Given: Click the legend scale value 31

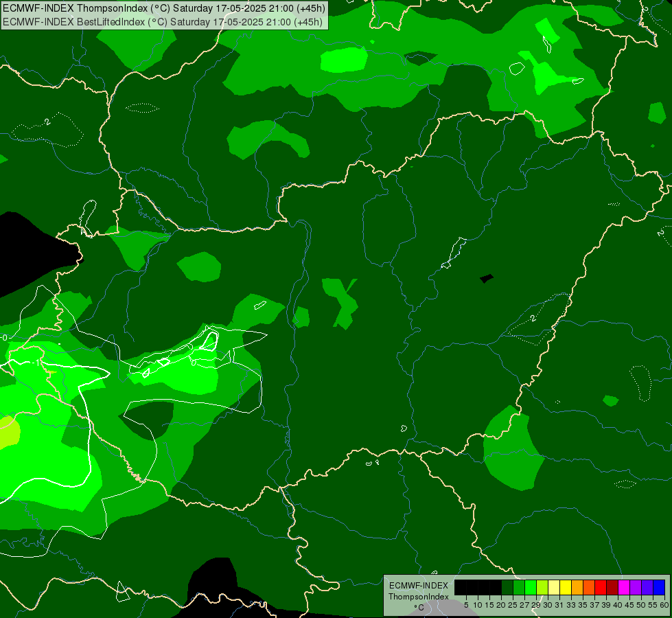Looking at the screenshot, I should tap(559, 605).
